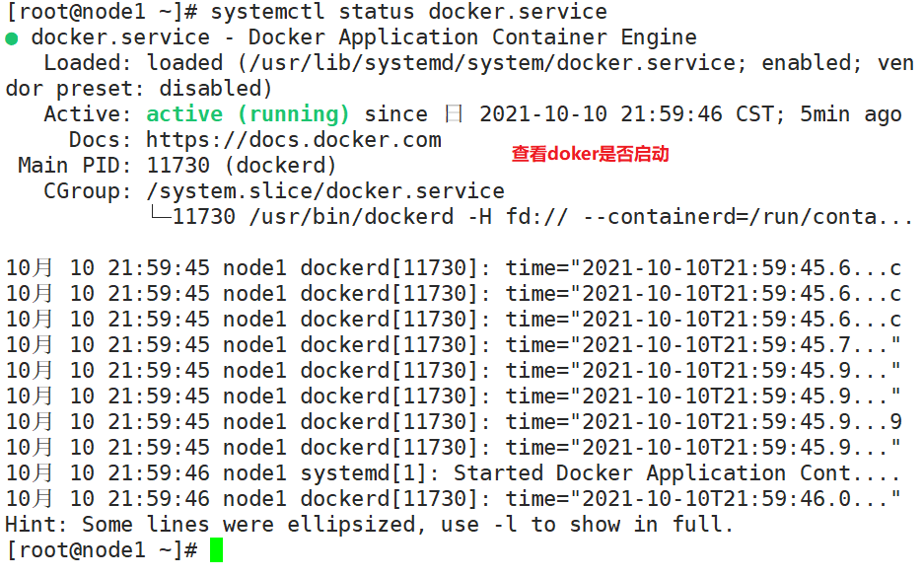924x577 pixels.
Task: Click the Main PID "11730 (dockerd)" value
Action: coord(242,166)
